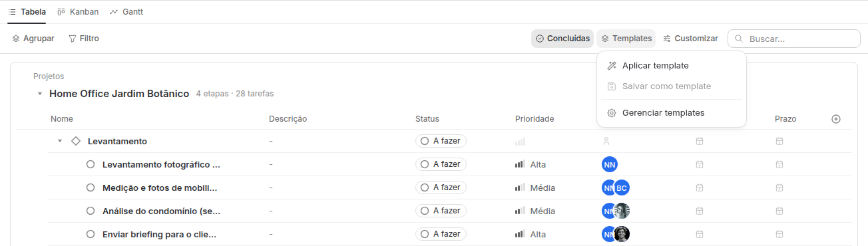This screenshot has width=868, height=246.
Task: Change Média priority of Medição e fotos task
Action: point(535,187)
